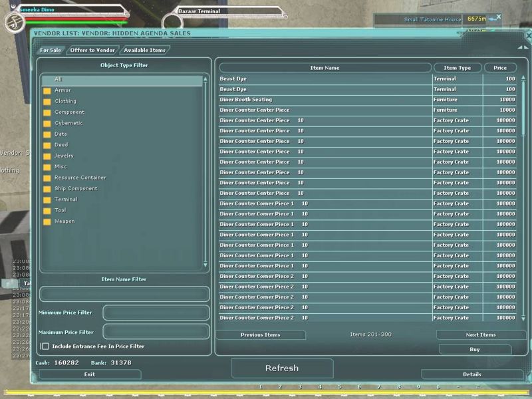Click the item list vertical scrollbar
This screenshot has width=532, height=399.
(523, 199)
